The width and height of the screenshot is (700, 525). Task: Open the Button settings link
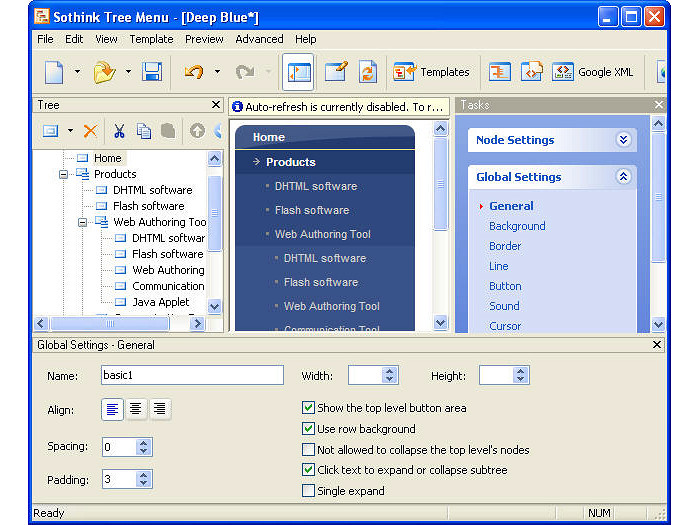[x=505, y=286]
